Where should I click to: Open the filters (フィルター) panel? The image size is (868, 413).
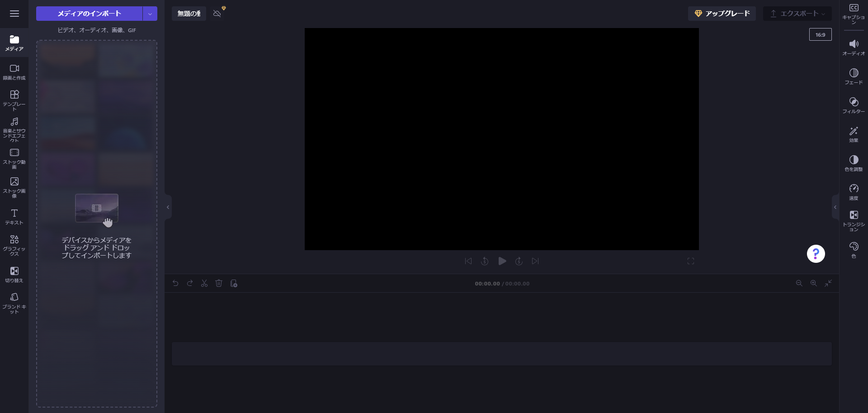click(854, 105)
